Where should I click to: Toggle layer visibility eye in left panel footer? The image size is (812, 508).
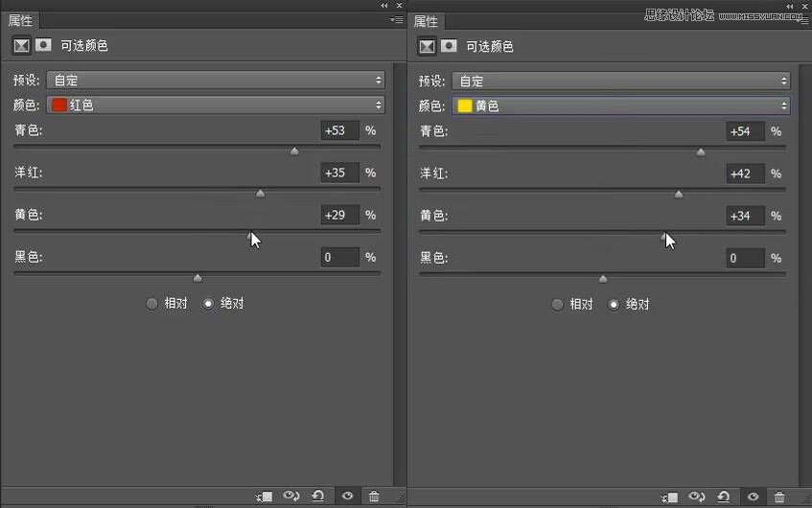tap(347, 496)
